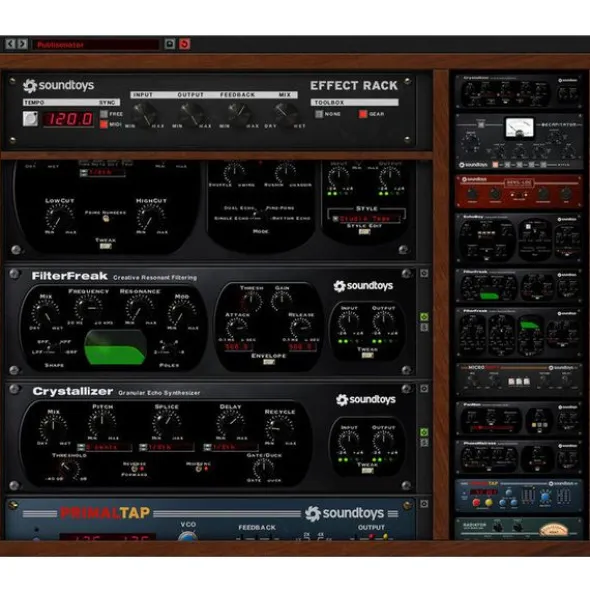Screen dimensions: 590x591
Task: Open the preset name display field
Action: click(96, 44)
